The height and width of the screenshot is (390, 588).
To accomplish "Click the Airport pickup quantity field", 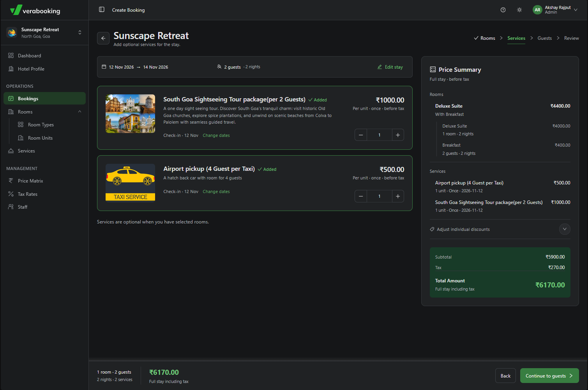I will pos(379,196).
